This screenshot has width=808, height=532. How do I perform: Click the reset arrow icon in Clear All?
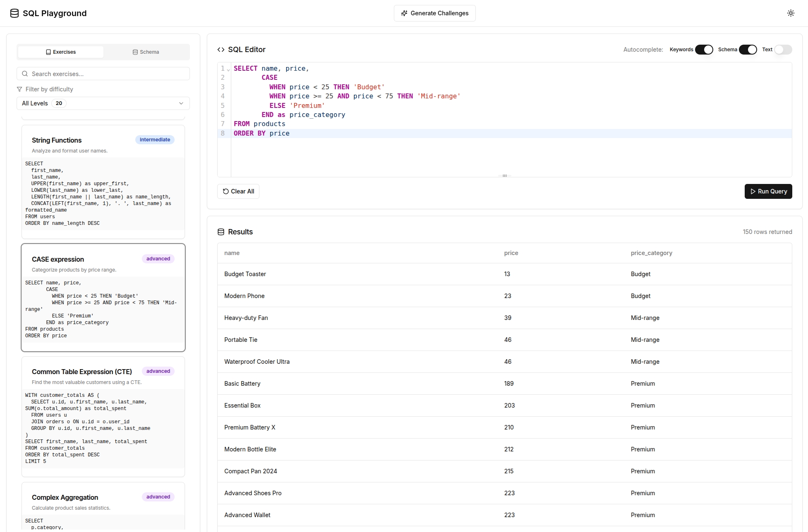[x=226, y=191]
